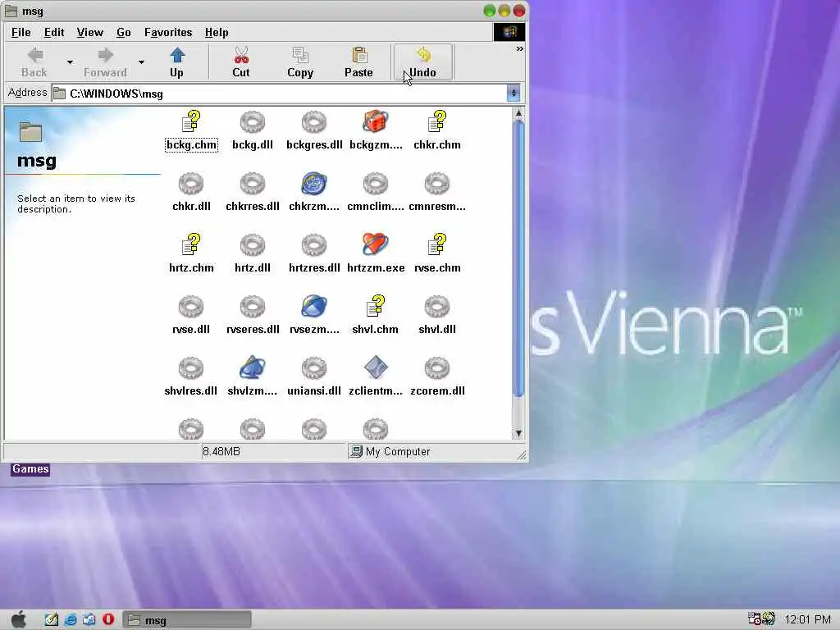The height and width of the screenshot is (630, 840).
Task: Select the Games desktop item
Action: point(30,469)
